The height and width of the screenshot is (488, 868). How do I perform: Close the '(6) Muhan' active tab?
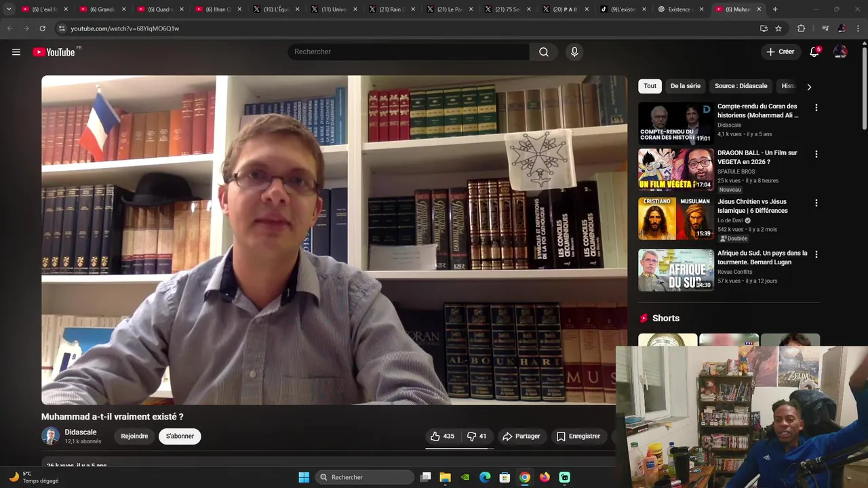(759, 9)
